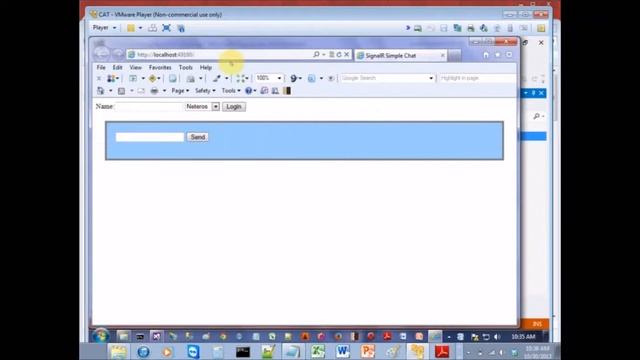The image size is (640, 360).
Task: Switch to the SignalR Simple Chat tab
Action: pyautogui.click(x=400, y=56)
